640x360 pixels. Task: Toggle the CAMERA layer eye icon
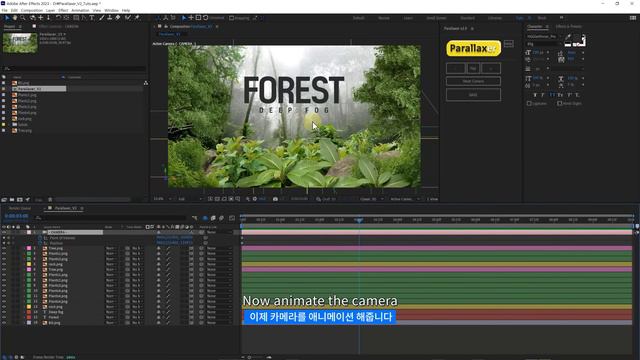[x=4, y=233]
